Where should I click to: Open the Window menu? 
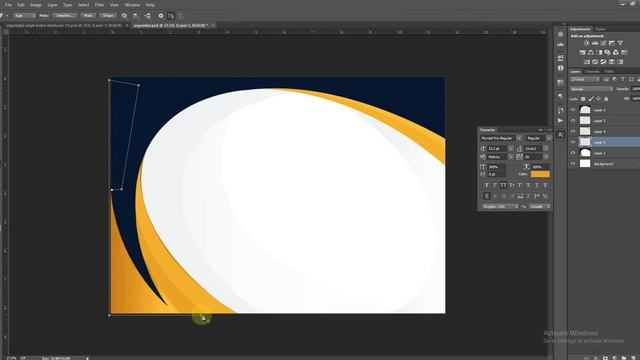(x=132, y=5)
